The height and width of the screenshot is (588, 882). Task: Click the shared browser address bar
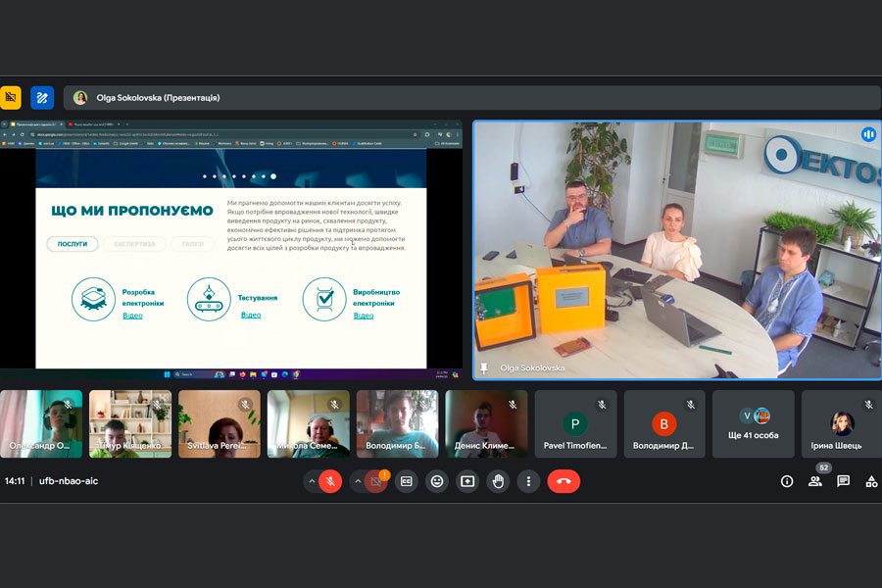pyautogui.click(x=225, y=134)
